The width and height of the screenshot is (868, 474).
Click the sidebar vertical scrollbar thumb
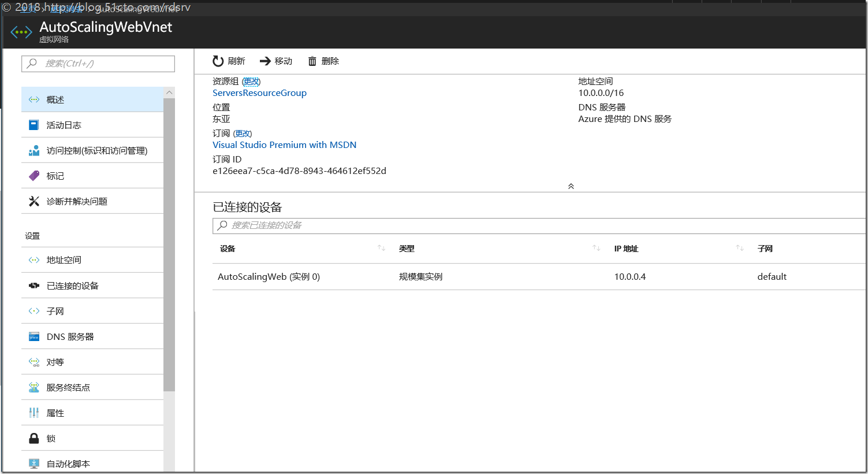[169, 245]
